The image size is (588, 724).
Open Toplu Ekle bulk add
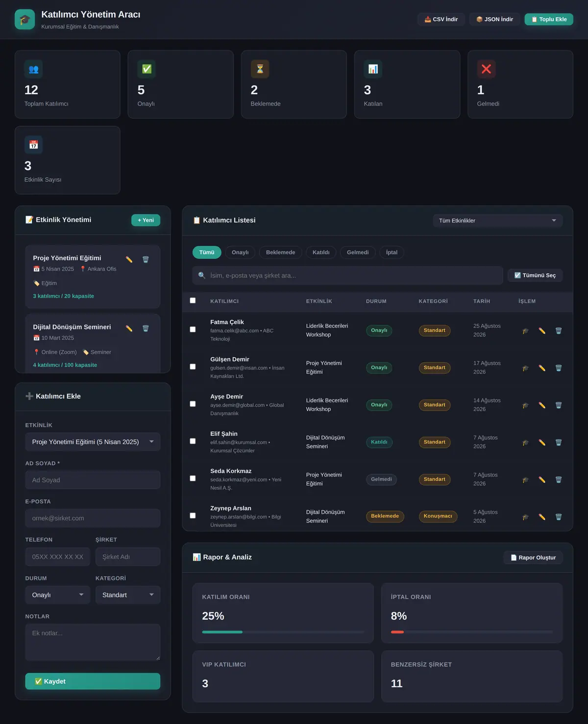549,20
